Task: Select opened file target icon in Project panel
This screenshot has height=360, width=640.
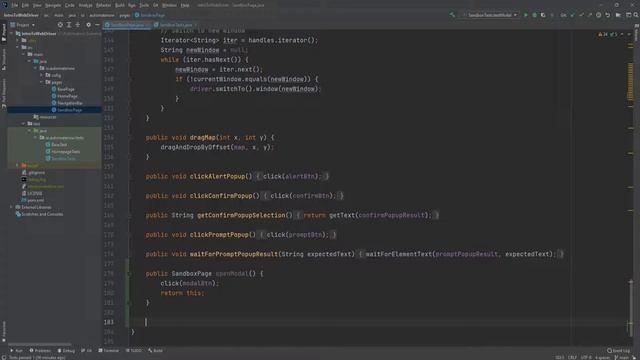Action: point(60,25)
